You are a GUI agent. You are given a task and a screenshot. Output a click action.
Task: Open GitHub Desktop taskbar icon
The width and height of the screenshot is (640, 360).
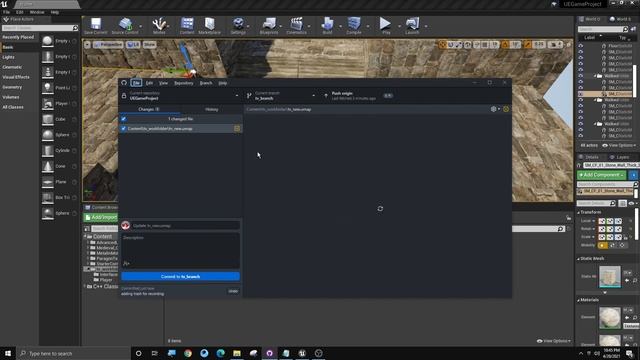[269, 353]
